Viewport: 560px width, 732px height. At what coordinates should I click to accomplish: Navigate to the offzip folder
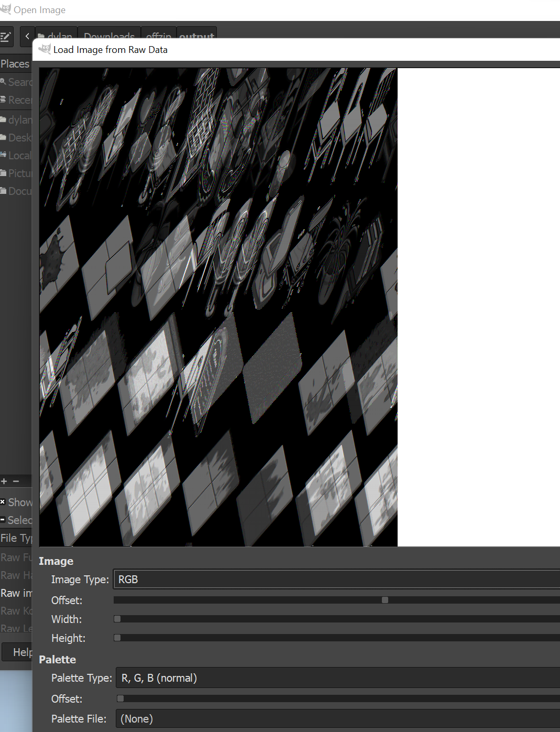158,36
